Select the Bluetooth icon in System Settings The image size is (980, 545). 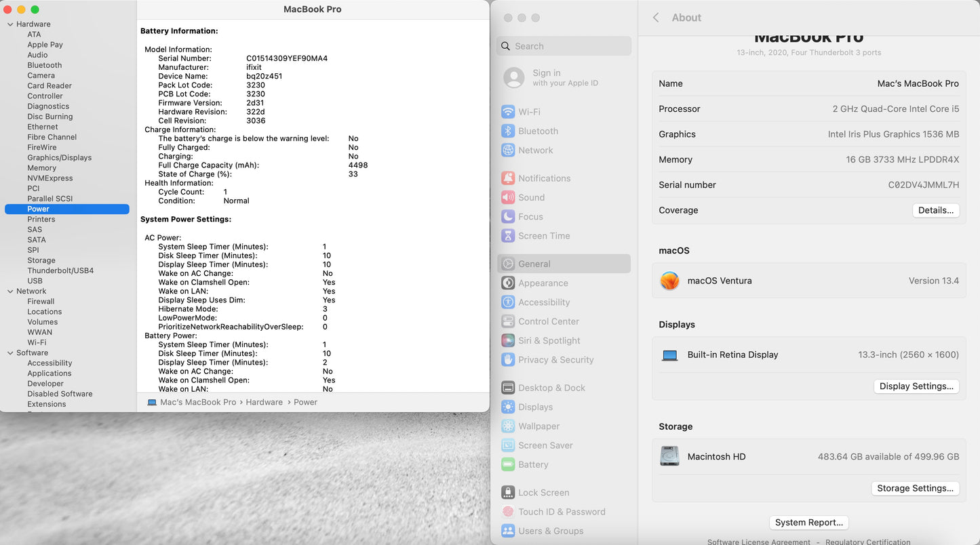507,131
